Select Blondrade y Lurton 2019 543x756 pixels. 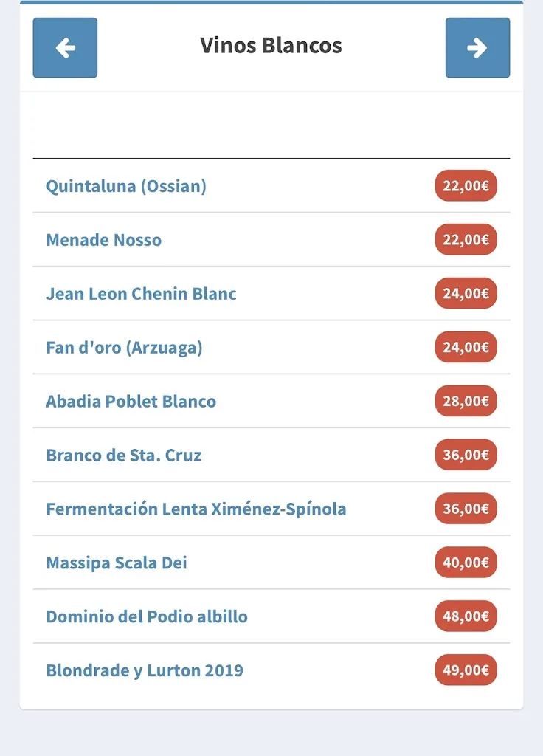(x=145, y=671)
